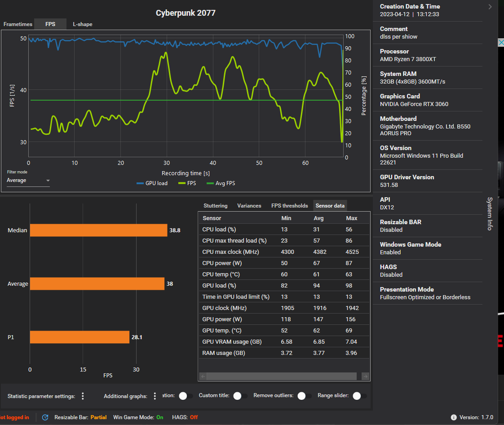
Task: Open the statistic parameter settings menu
Action: [83, 396]
